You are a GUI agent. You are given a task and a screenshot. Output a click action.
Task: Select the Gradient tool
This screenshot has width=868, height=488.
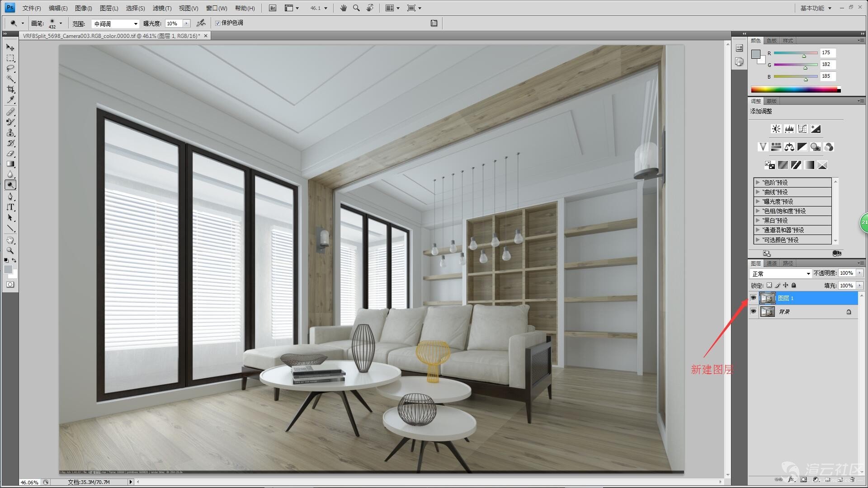10,164
